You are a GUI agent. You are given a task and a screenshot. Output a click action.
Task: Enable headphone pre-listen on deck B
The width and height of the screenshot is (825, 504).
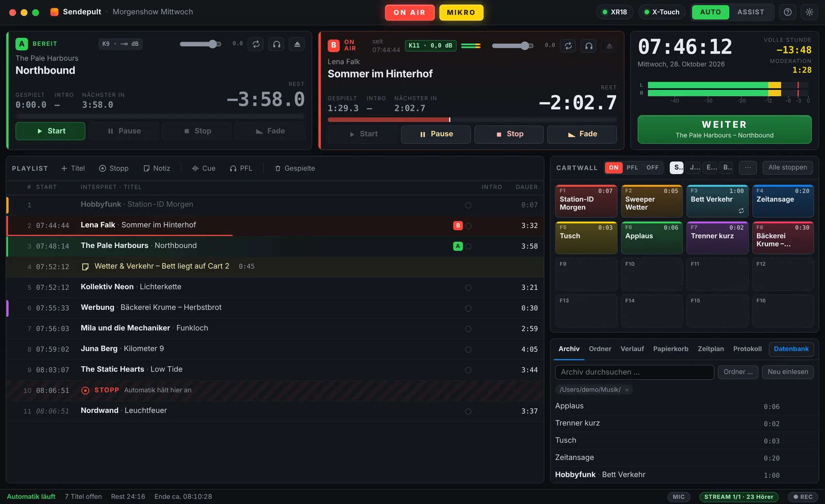click(589, 46)
